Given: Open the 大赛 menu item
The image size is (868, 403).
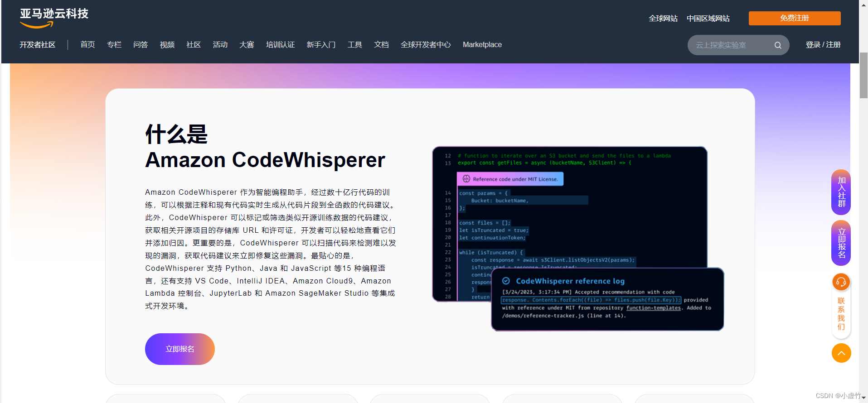Looking at the screenshot, I should [x=247, y=45].
